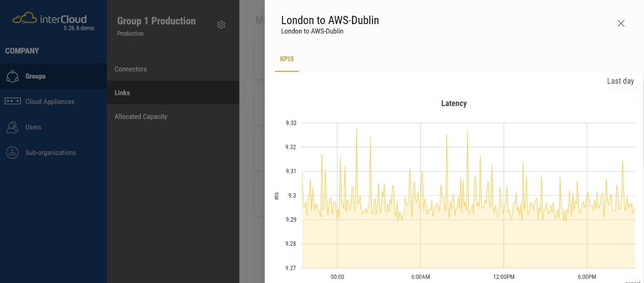
Task: Click the Cloud Appliances device icon
Action: pyautogui.click(x=13, y=101)
